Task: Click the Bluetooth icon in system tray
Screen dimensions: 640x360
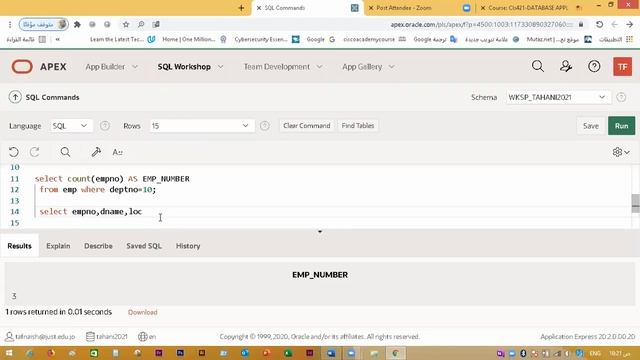Action: click(523, 353)
